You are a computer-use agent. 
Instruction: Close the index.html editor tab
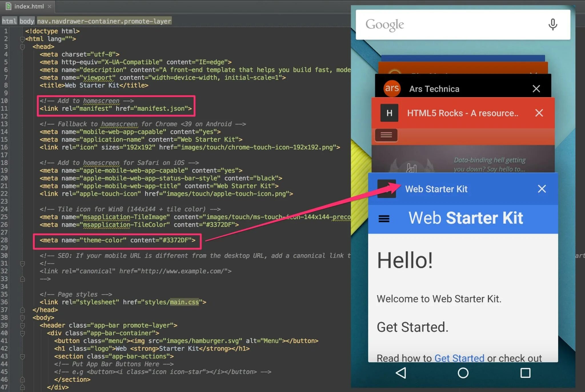[x=49, y=6]
